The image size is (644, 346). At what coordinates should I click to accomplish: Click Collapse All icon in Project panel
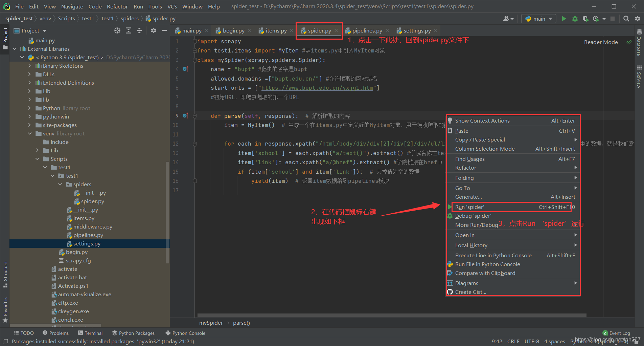click(139, 30)
